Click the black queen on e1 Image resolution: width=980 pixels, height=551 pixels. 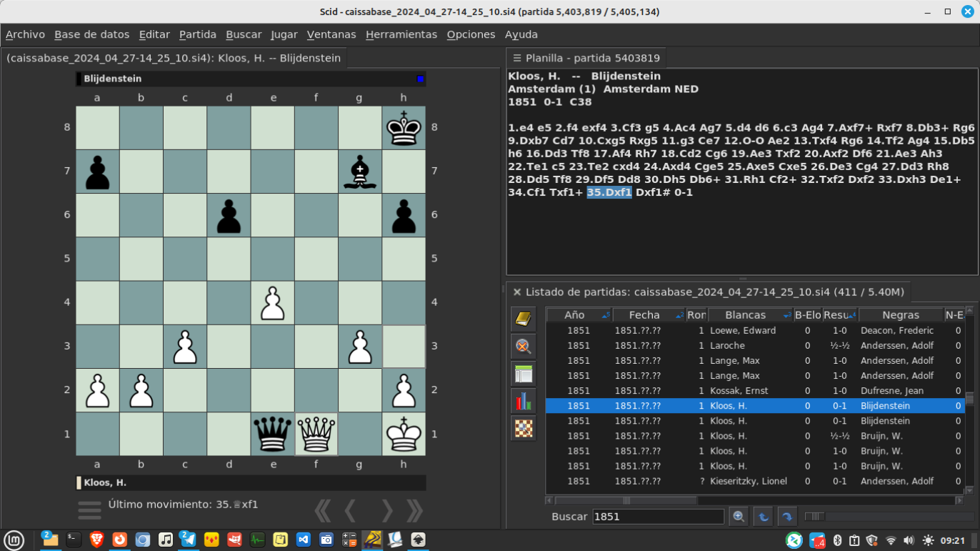pyautogui.click(x=272, y=434)
